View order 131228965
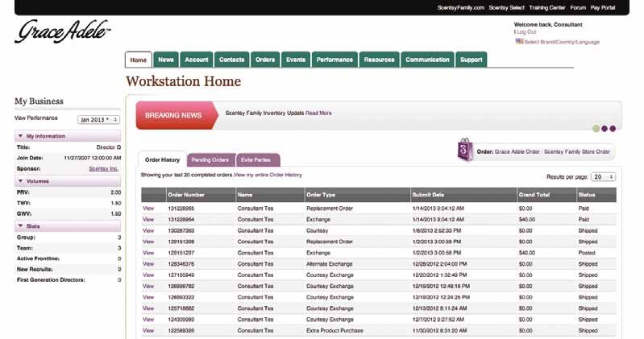644x339 pixels. pos(148,209)
